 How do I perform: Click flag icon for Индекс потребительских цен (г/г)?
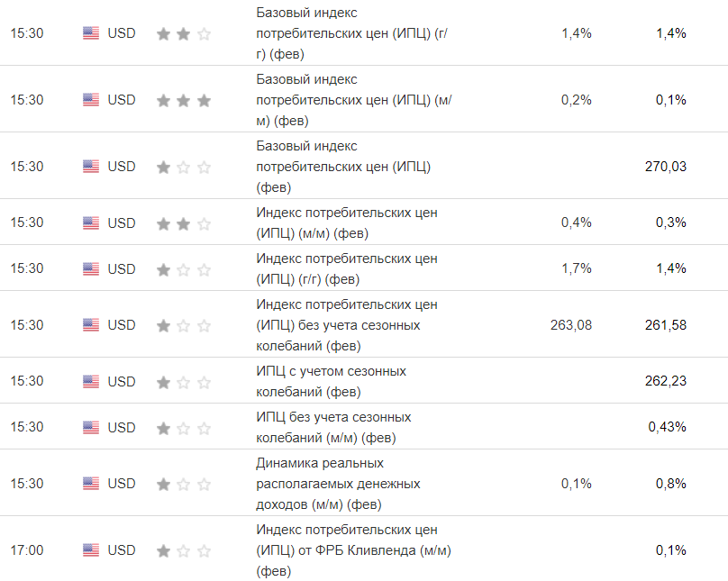click(91, 268)
